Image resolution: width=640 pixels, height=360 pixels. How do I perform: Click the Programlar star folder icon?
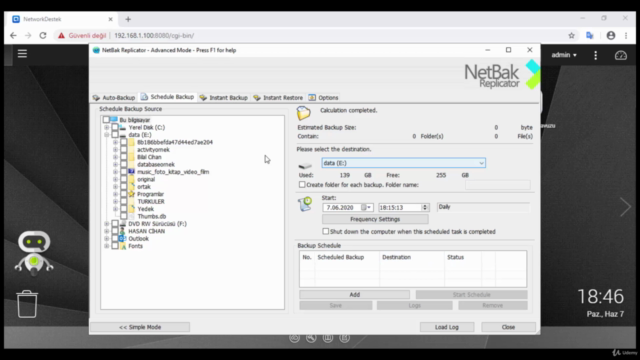pyautogui.click(x=131, y=194)
